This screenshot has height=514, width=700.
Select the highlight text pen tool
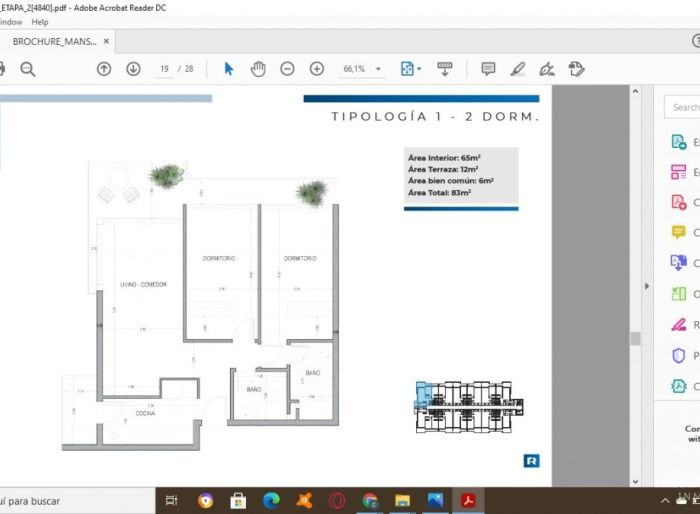tap(518, 69)
